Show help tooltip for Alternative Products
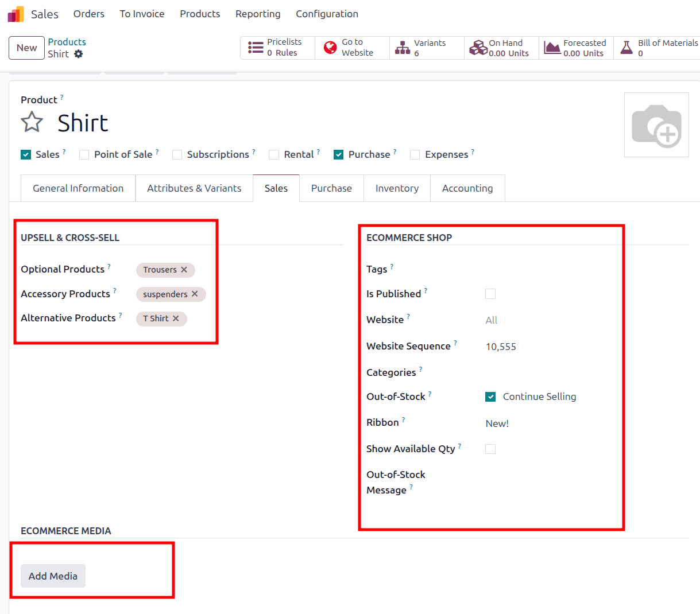The height and width of the screenshot is (614, 700). 121,315
